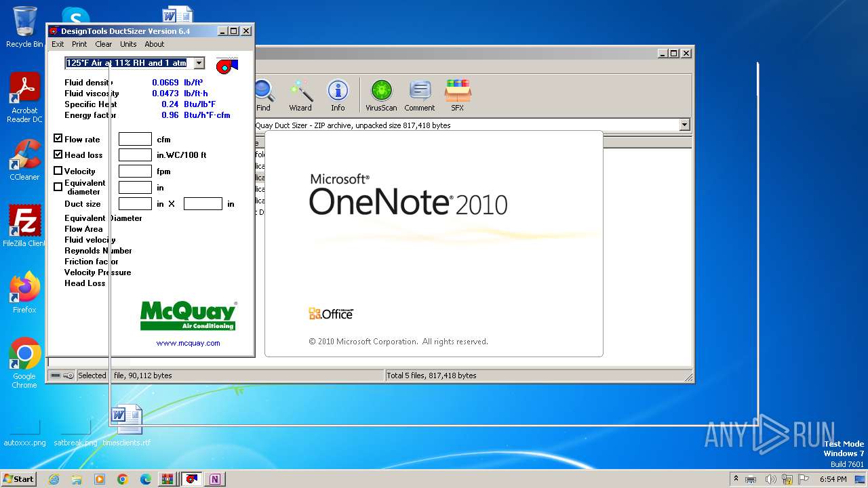Viewport: 868px width, 488px height.
Task: Click the first Duct size input field
Action: 135,203
